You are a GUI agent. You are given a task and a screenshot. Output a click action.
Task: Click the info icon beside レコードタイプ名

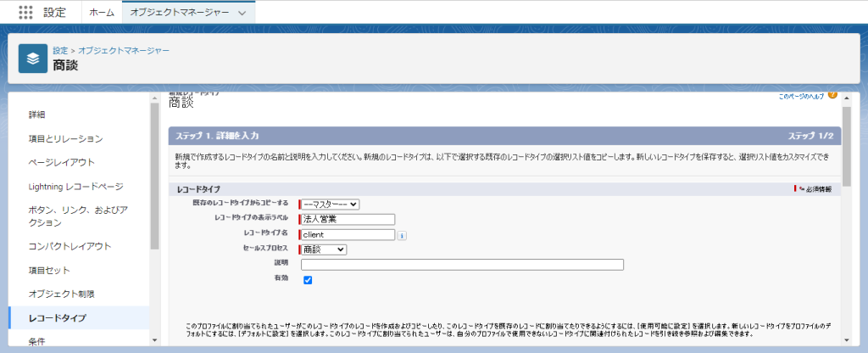tap(402, 235)
